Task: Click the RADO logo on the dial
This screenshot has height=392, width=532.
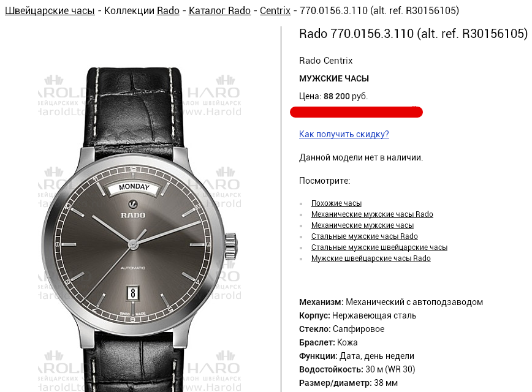Action: [133, 216]
